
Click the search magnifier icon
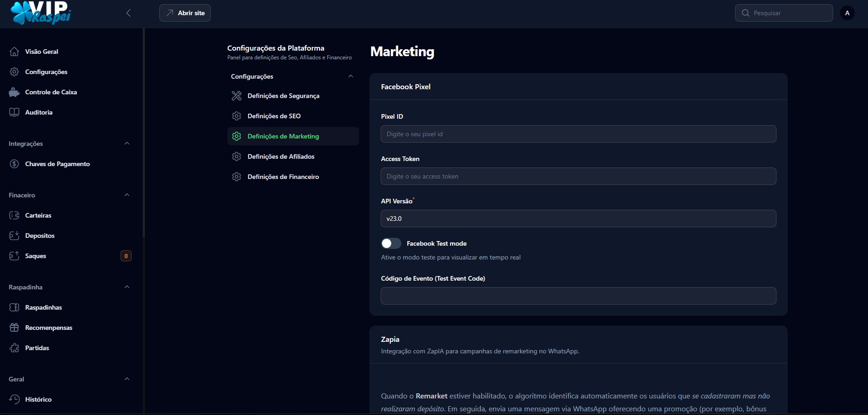[x=746, y=13]
